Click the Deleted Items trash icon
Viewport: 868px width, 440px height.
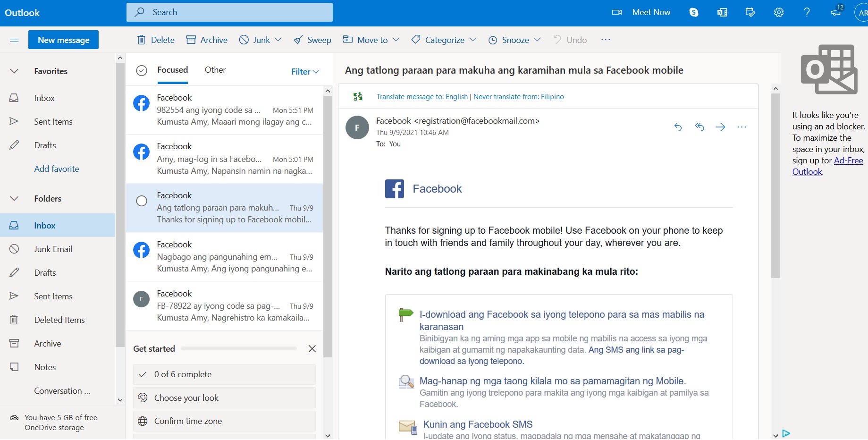tap(14, 320)
